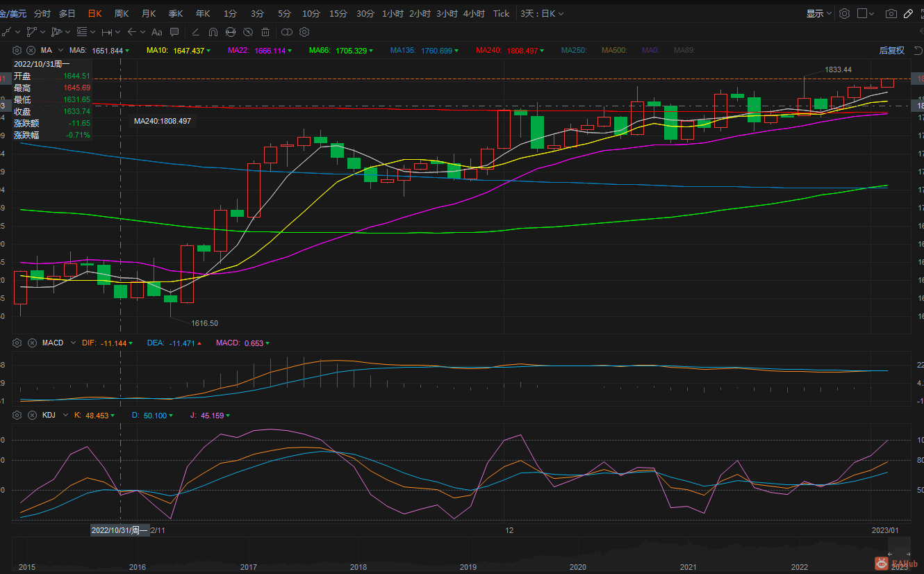Open MACD indicator settings gear
This screenshot has height=574, width=924.
pyautogui.click(x=17, y=343)
